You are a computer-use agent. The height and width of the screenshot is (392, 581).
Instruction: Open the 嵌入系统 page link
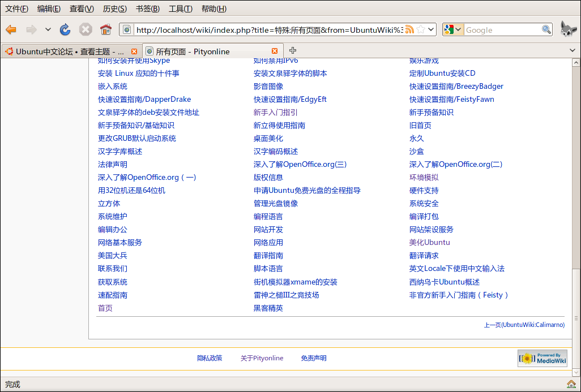(113, 86)
